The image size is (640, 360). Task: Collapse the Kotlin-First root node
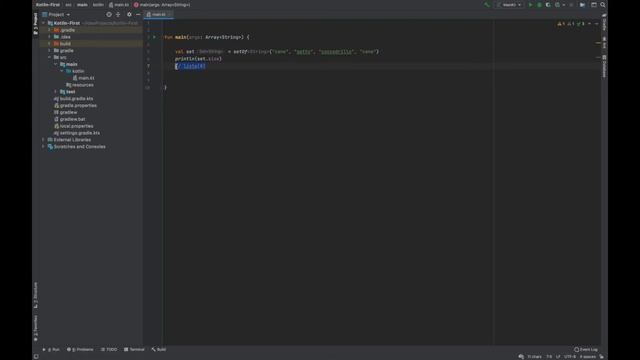point(44,23)
